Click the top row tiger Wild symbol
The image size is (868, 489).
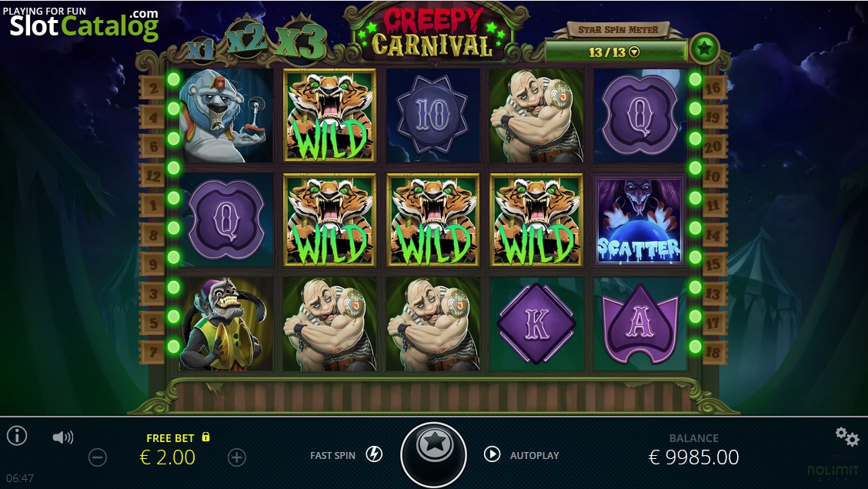(x=329, y=116)
